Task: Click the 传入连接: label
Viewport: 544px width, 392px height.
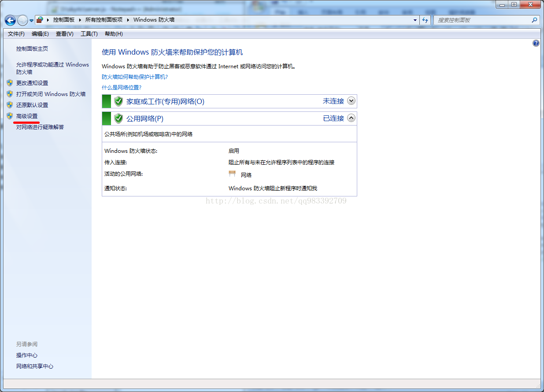Action: pos(115,162)
